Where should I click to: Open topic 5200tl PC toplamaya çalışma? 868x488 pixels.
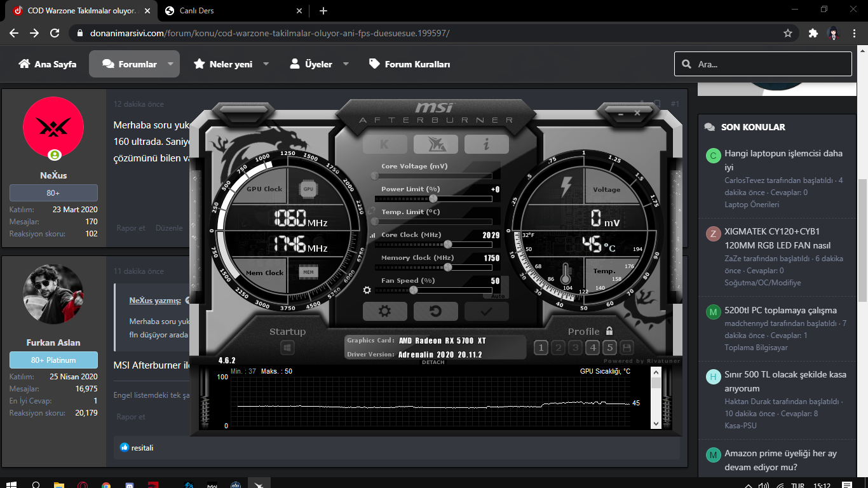pyautogui.click(x=781, y=311)
